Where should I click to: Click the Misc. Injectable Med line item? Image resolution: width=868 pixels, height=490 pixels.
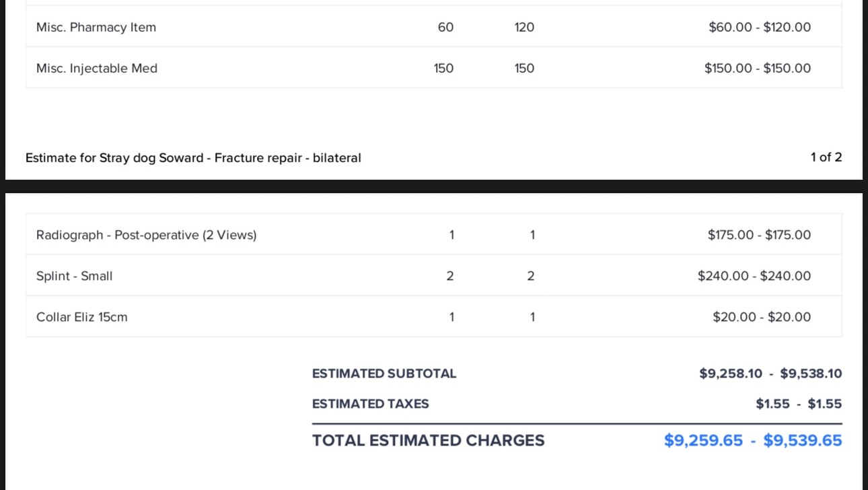pyautogui.click(x=97, y=69)
